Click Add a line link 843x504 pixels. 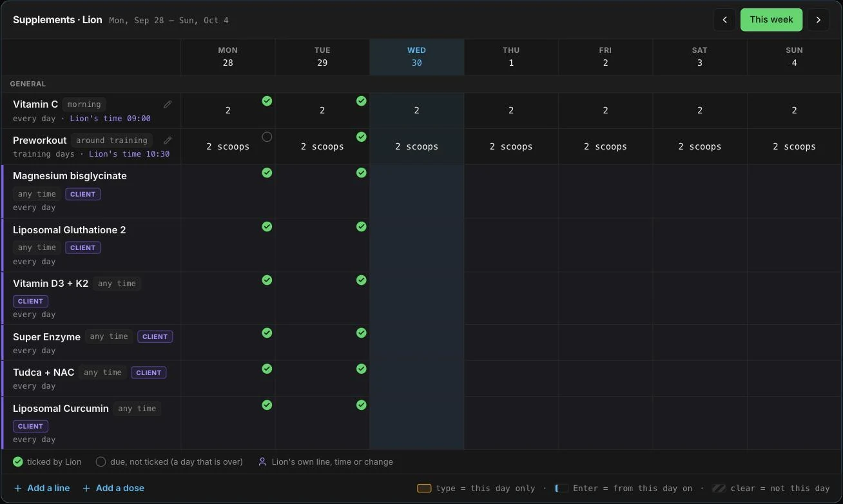pos(42,488)
